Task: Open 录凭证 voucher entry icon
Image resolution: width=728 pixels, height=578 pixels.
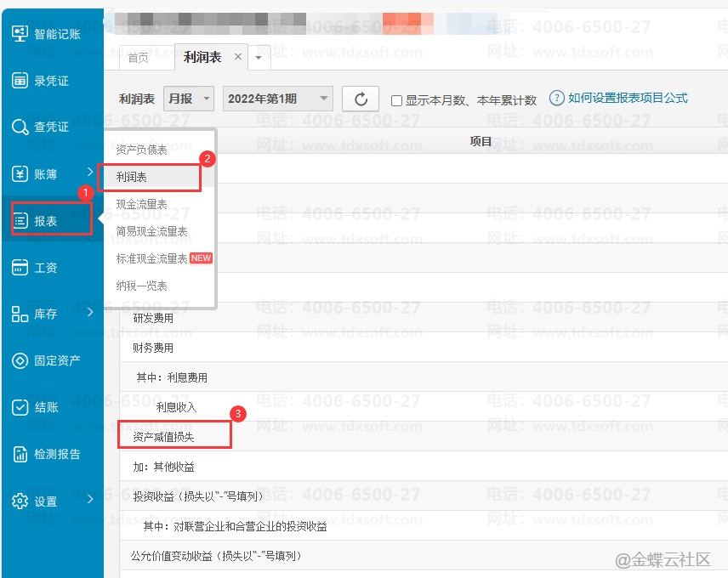Action: [x=20, y=81]
